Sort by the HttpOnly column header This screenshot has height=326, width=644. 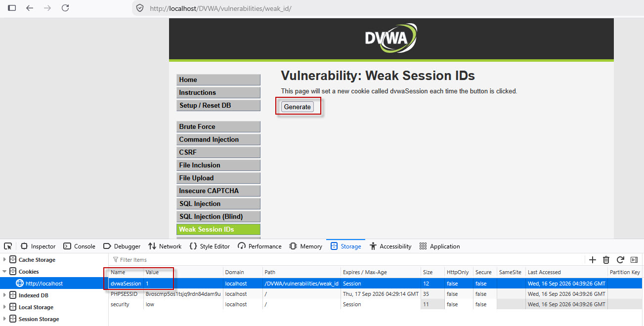458,272
